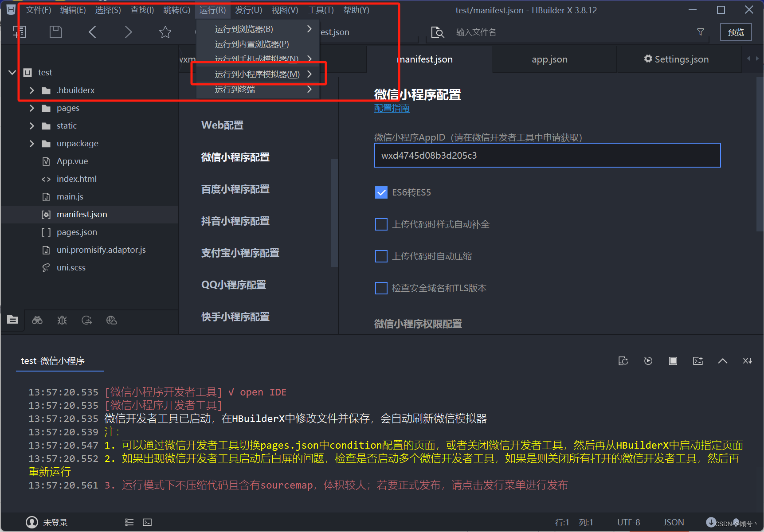Expand the static folder
Viewport: 764px width, 532px height.
[31, 125]
